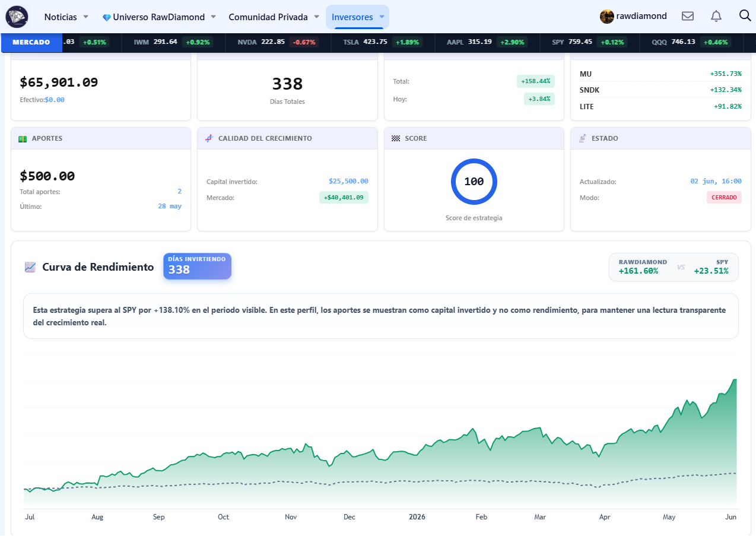This screenshot has width=756, height=536.
Task: Click the score 100 progress ring
Action: (x=474, y=182)
